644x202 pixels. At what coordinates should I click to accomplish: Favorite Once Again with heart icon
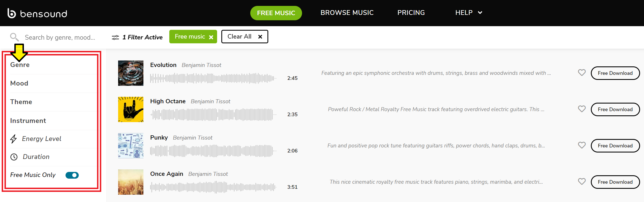pyautogui.click(x=582, y=181)
